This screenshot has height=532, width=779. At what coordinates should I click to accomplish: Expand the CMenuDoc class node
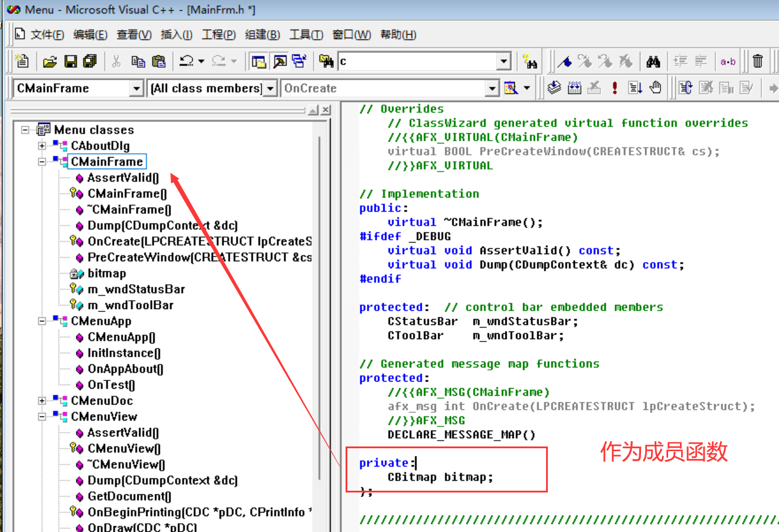(x=42, y=400)
